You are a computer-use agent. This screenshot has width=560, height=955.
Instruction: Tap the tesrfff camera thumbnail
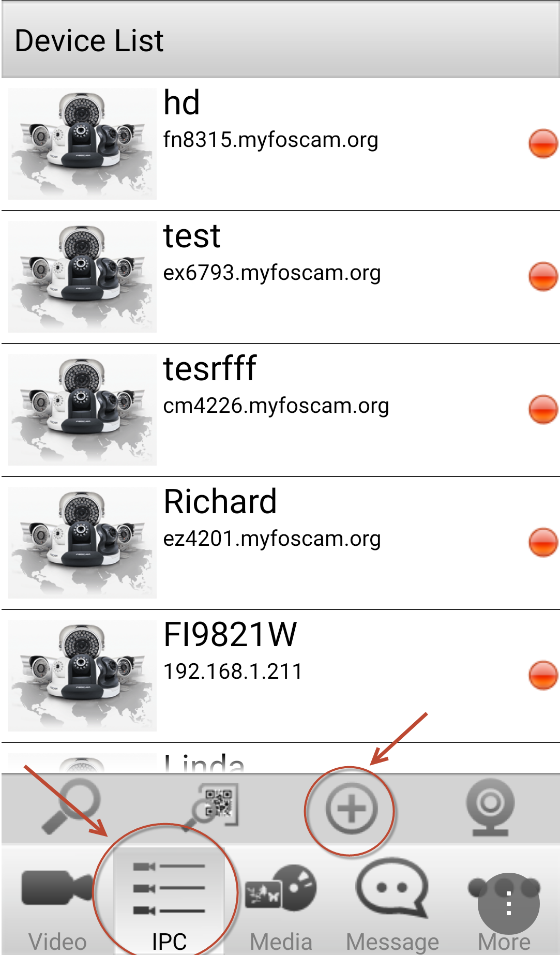[x=82, y=410]
